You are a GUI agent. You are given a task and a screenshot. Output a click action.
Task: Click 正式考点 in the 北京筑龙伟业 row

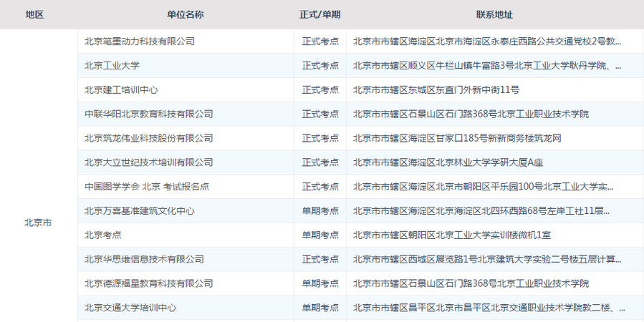320,138
